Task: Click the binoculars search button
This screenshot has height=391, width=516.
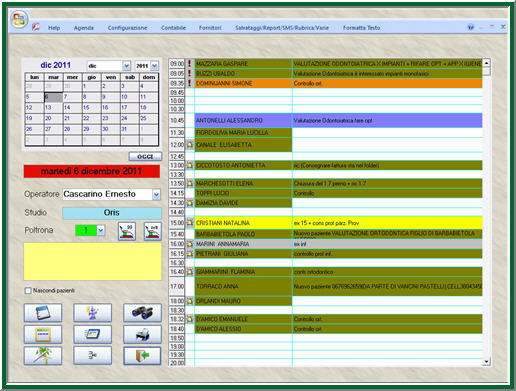Action: [x=142, y=313]
